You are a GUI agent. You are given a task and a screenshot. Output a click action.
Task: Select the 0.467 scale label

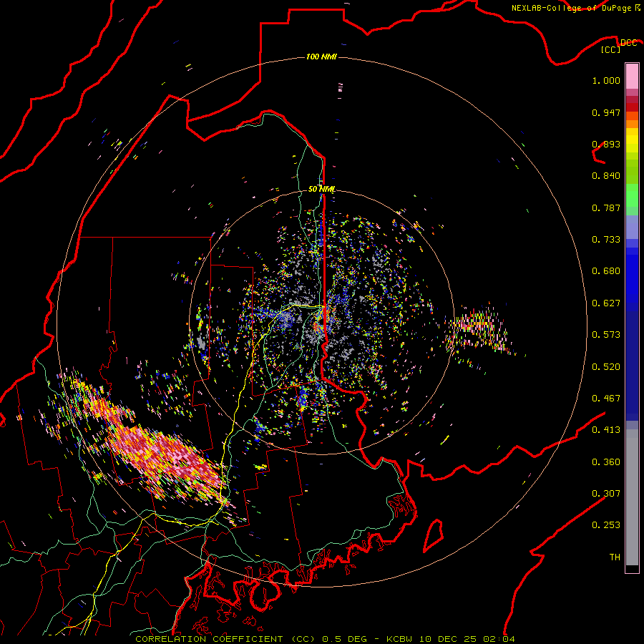[x=606, y=399]
